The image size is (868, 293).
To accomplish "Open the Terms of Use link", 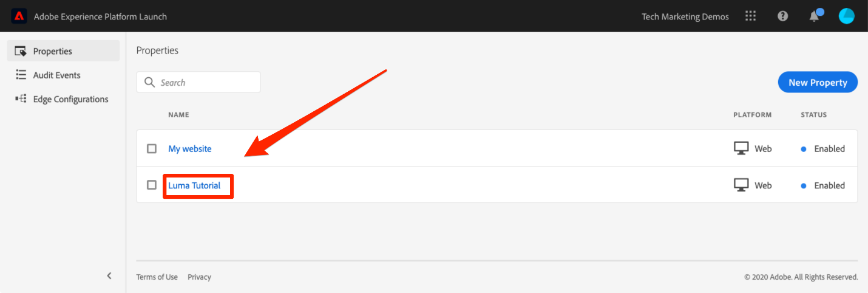I will coord(157,277).
